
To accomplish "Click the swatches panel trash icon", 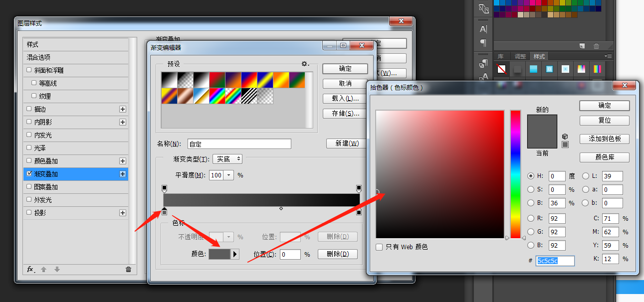I will 596,46.
